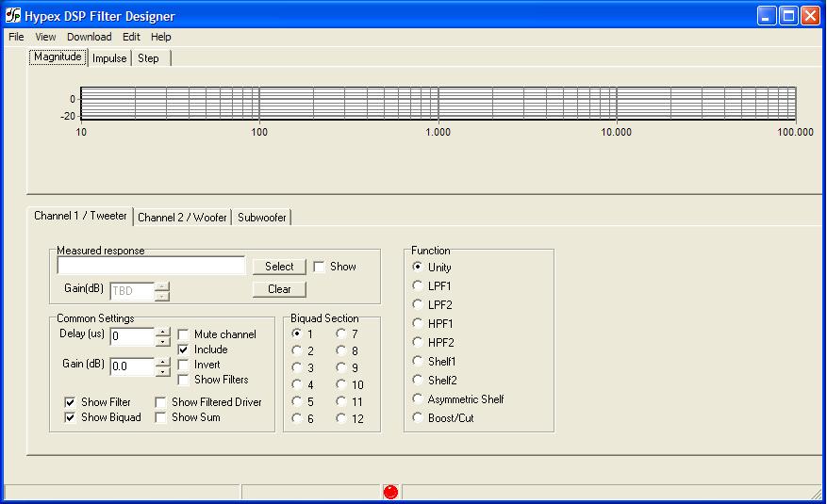Enable the Show Sum checkbox
This screenshot has width=827, height=504.
[x=160, y=417]
